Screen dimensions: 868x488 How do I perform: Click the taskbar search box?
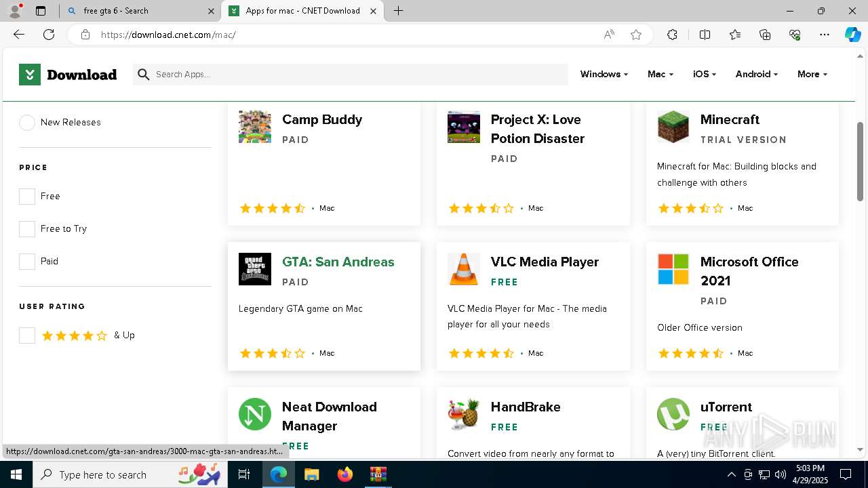[130, 474]
